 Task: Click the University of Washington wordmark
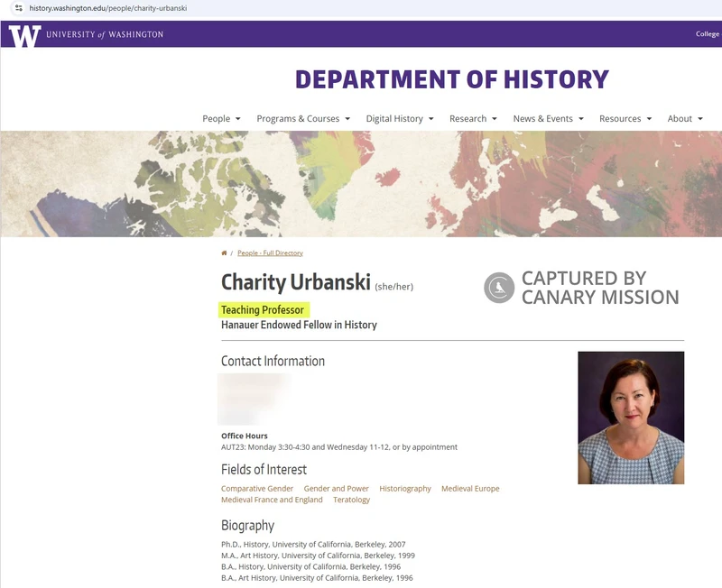click(105, 34)
